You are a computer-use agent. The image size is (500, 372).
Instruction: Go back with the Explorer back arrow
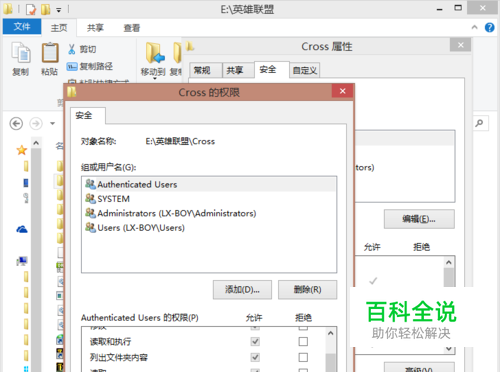[x=16, y=124]
